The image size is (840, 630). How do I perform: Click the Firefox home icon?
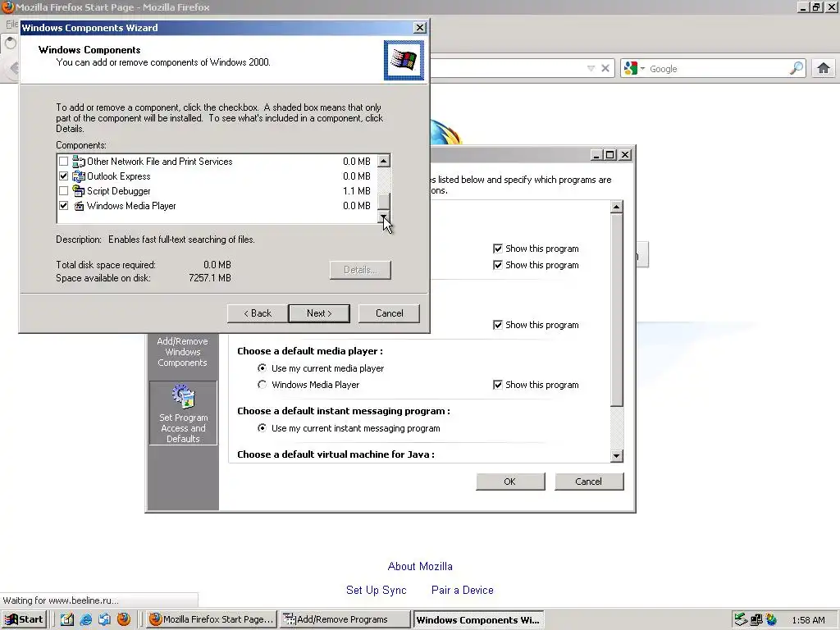point(824,68)
